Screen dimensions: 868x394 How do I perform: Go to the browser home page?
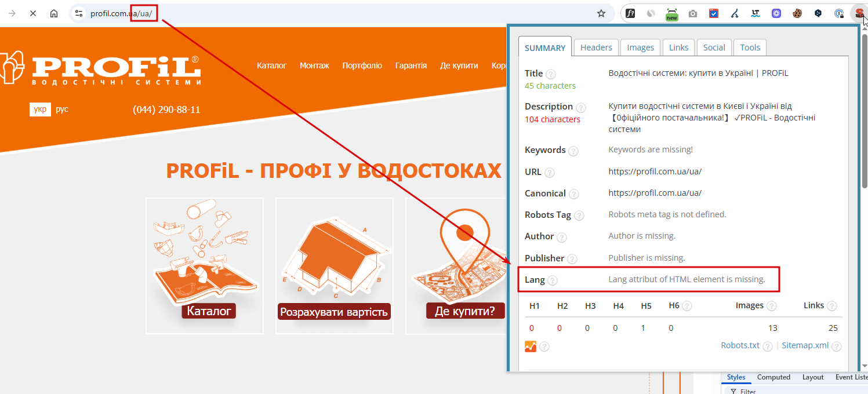click(x=54, y=13)
